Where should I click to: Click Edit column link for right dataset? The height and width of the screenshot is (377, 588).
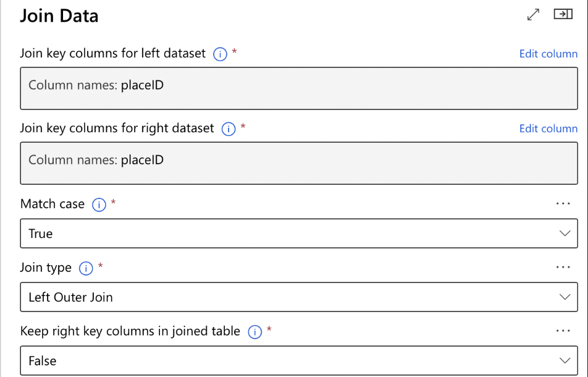548,129
